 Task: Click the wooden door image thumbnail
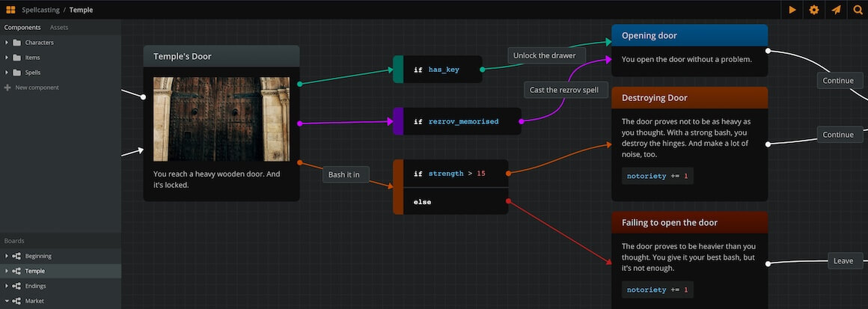coord(221,119)
